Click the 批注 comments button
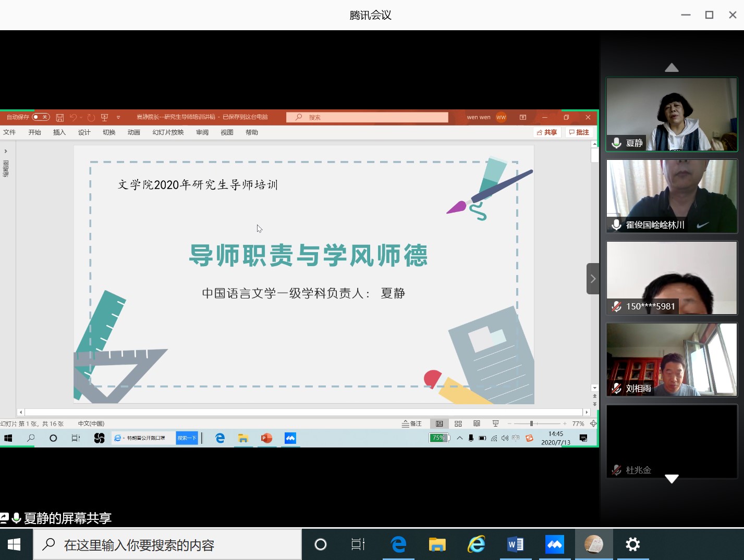 pyautogui.click(x=579, y=132)
